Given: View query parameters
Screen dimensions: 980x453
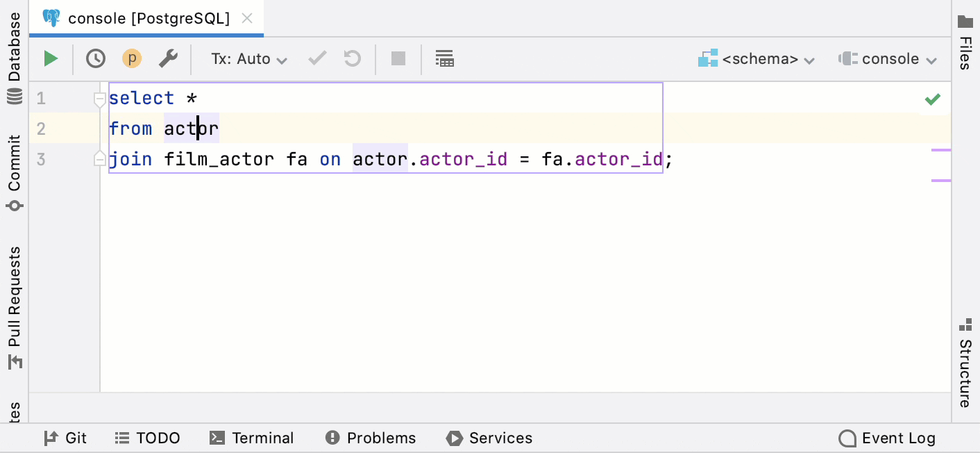Looking at the screenshot, I should click(131, 58).
